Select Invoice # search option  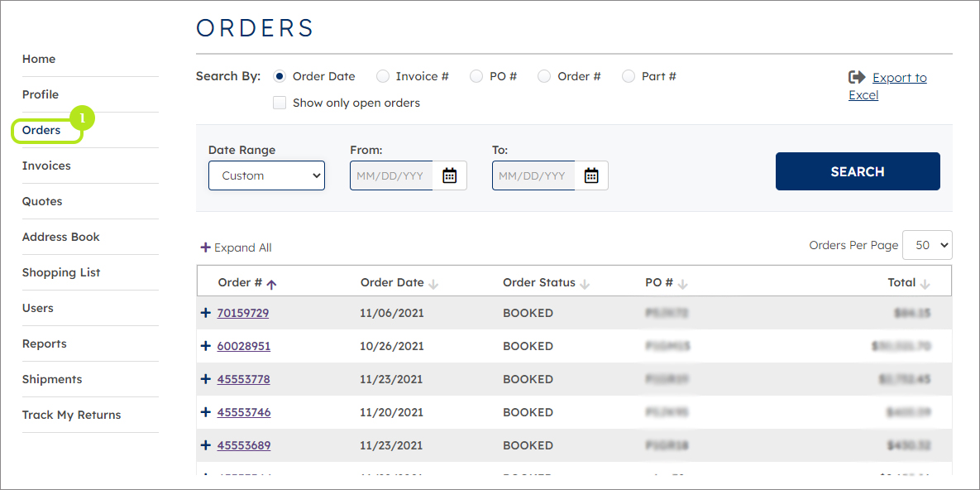(x=383, y=76)
